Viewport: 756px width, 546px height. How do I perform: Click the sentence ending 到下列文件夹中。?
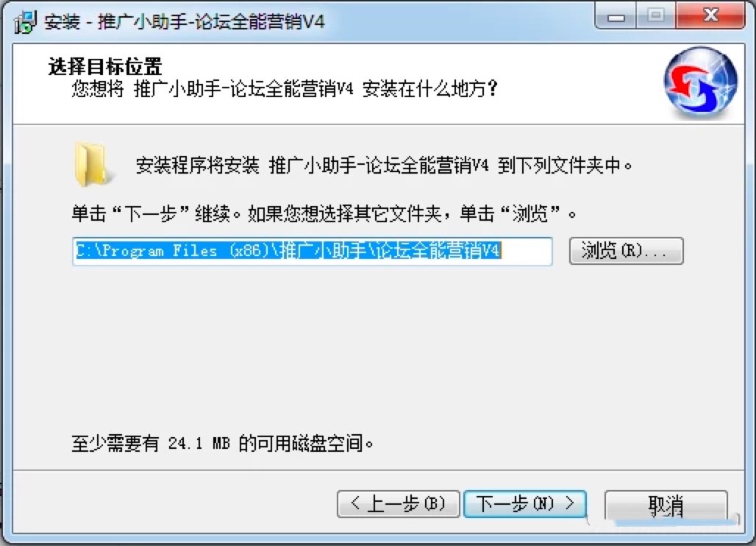[x=565, y=166]
